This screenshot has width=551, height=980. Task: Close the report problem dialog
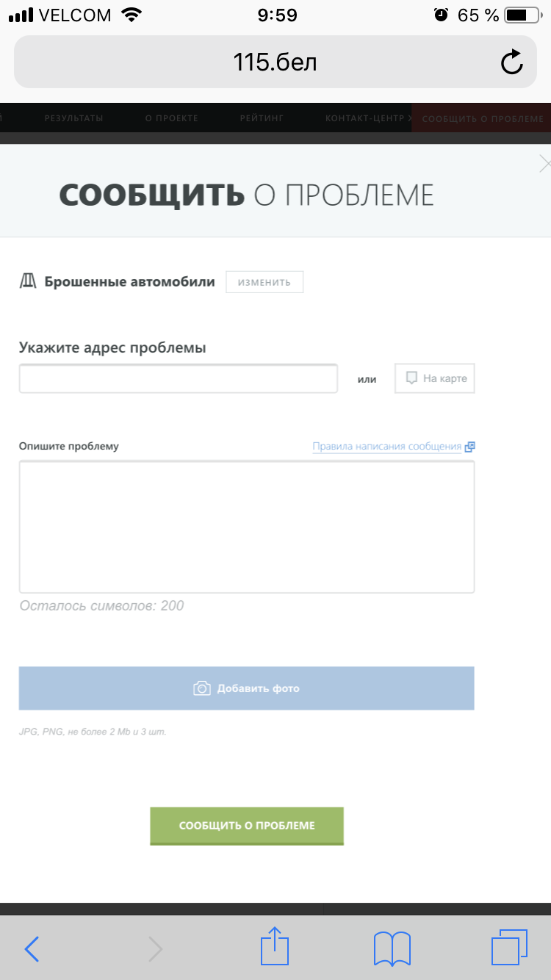coord(544,163)
